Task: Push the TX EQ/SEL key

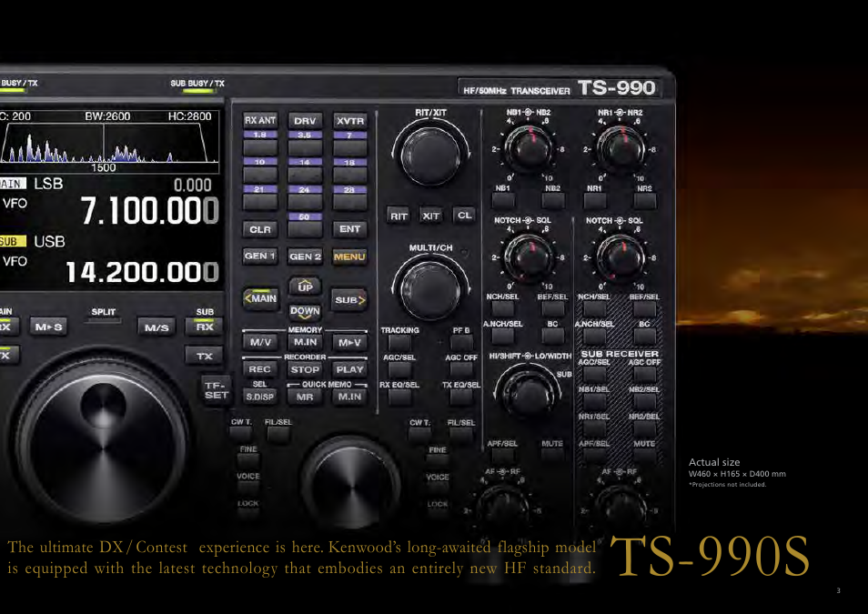Action: [461, 397]
